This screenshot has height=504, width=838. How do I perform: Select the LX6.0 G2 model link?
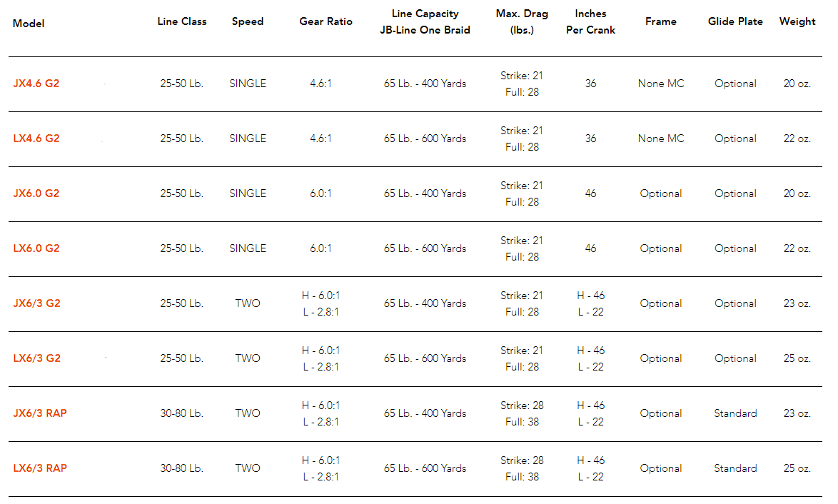pos(36,248)
